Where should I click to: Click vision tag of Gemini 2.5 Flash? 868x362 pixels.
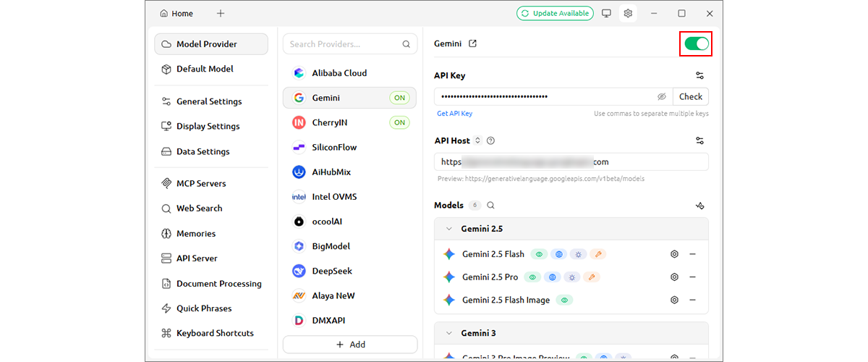pyautogui.click(x=538, y=254)
